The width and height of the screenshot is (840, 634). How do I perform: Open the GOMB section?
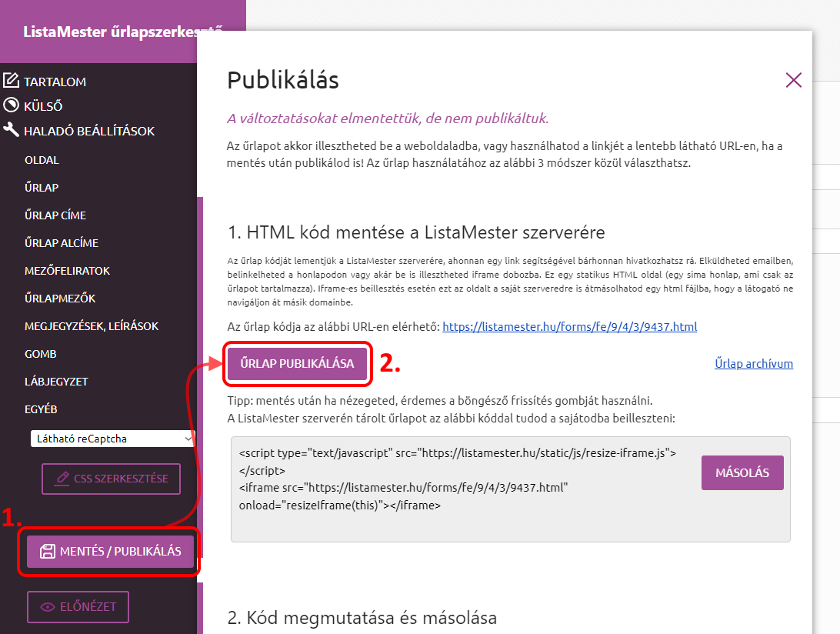tap(41, 354)
